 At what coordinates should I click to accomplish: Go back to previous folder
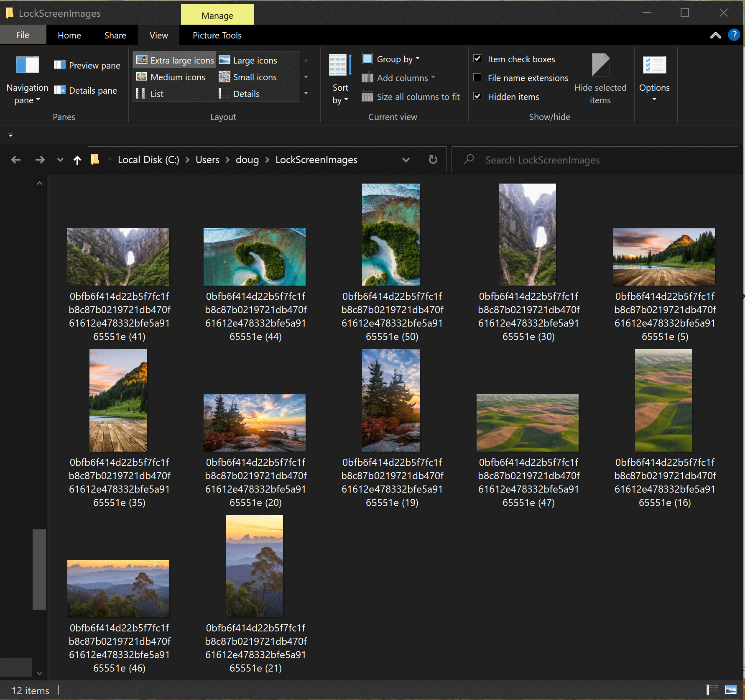pos(16,160)
